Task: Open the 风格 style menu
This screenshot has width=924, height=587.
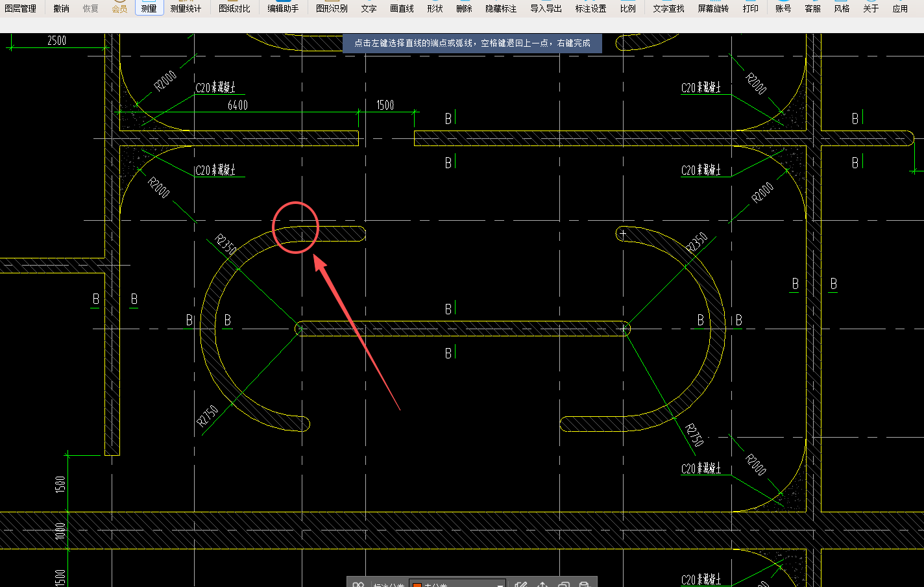Action: tap(842, 8)
